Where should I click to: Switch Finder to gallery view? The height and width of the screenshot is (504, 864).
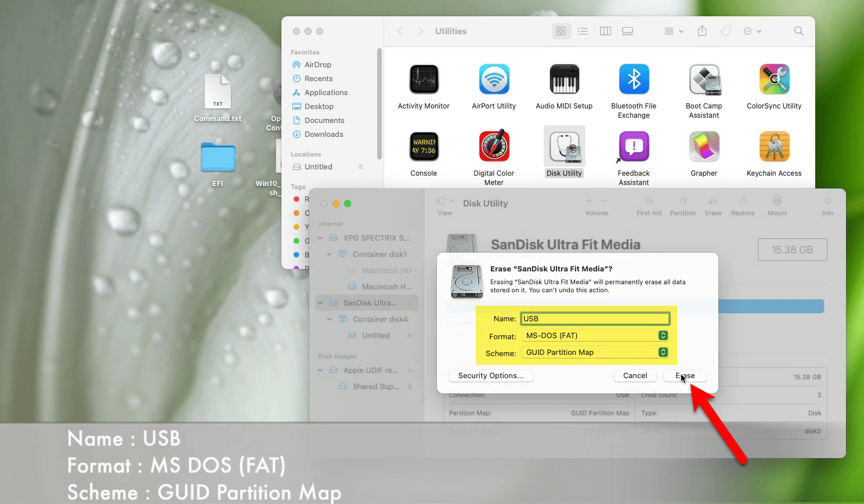click(x=627, y=31)
